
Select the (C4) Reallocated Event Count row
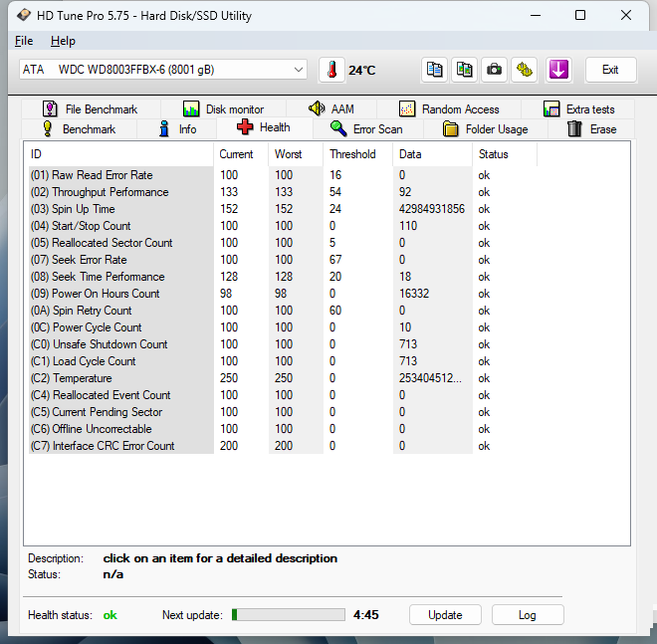(x=283, y=395)
